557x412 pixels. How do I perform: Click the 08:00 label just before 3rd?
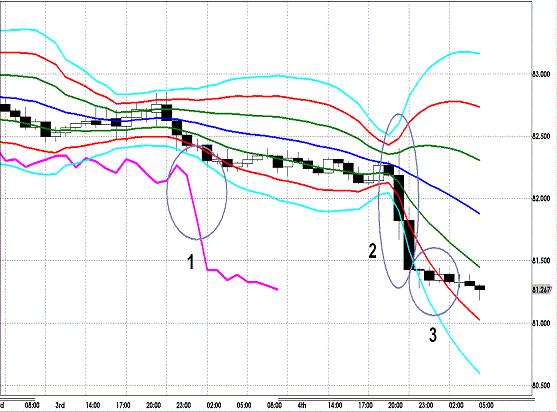32,405
